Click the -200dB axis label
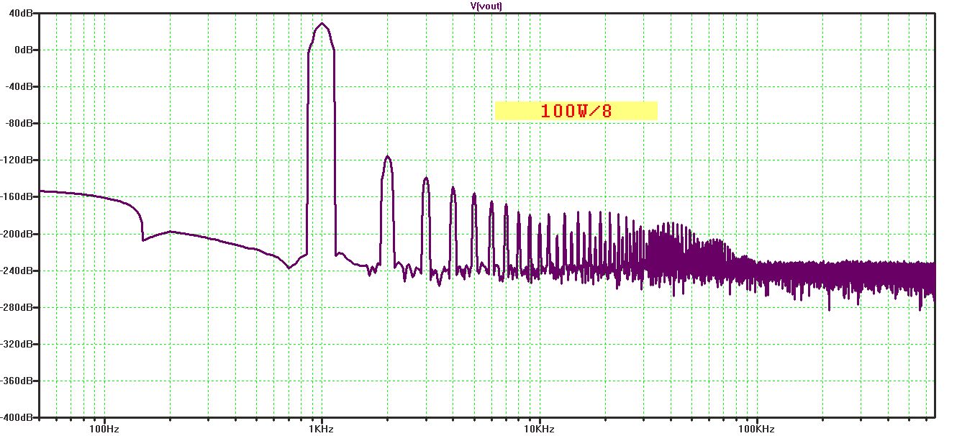 pos(18,234)
